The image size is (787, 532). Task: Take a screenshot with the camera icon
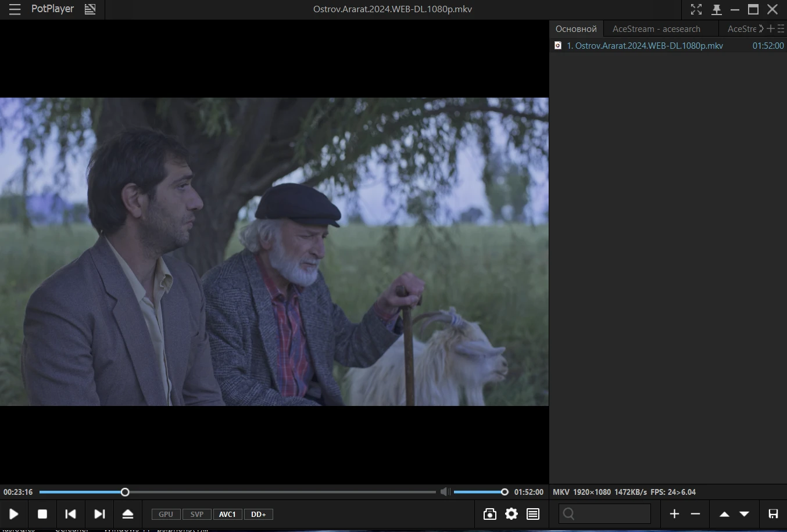(x=489, y=514)
